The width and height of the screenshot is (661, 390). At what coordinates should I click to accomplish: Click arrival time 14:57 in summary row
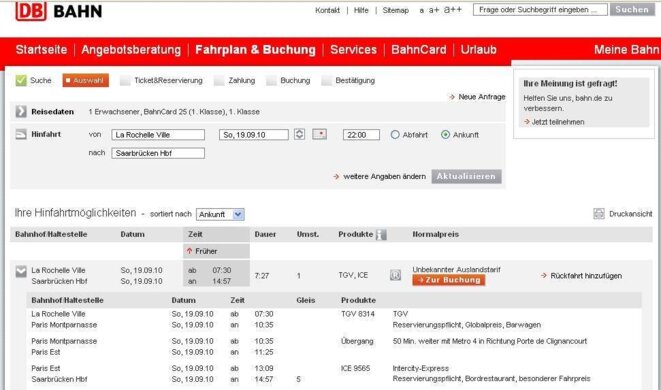[x=221, y=281]
